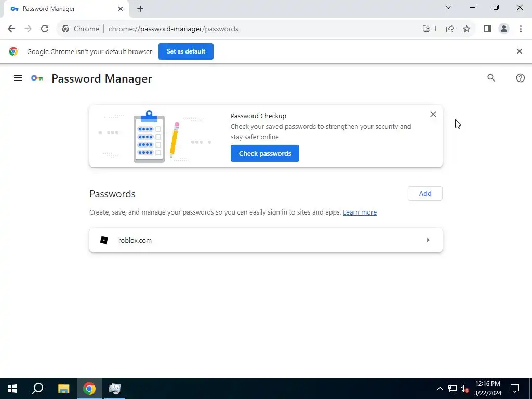The height and width of the screenshot is (399, 532).
Task: Click the Password Manager key logo
Action: [37, 78]
